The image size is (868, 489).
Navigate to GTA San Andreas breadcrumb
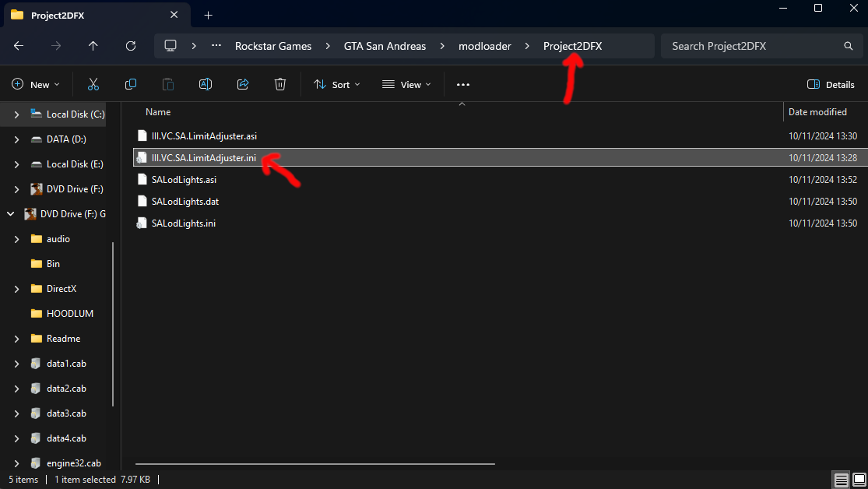tap(385, 46)
